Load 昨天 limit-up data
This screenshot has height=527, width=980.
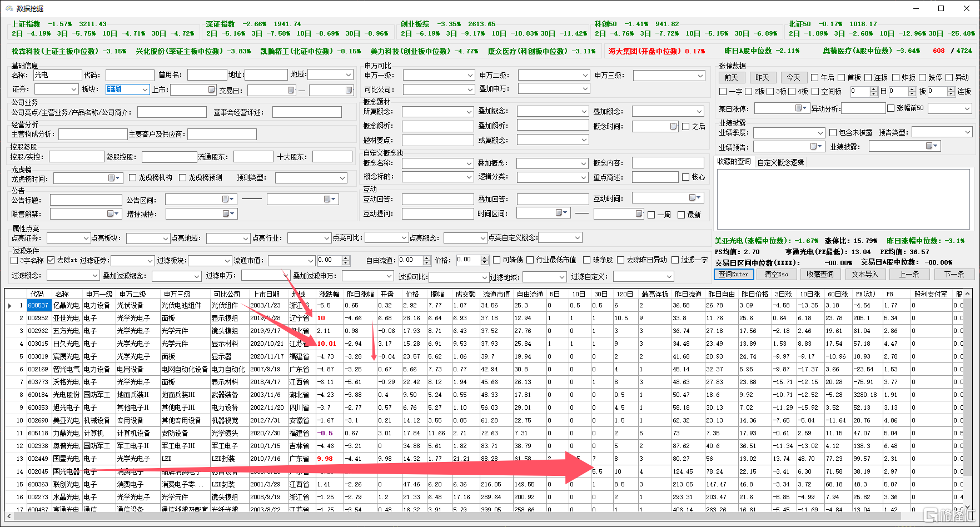click(763, 77)
